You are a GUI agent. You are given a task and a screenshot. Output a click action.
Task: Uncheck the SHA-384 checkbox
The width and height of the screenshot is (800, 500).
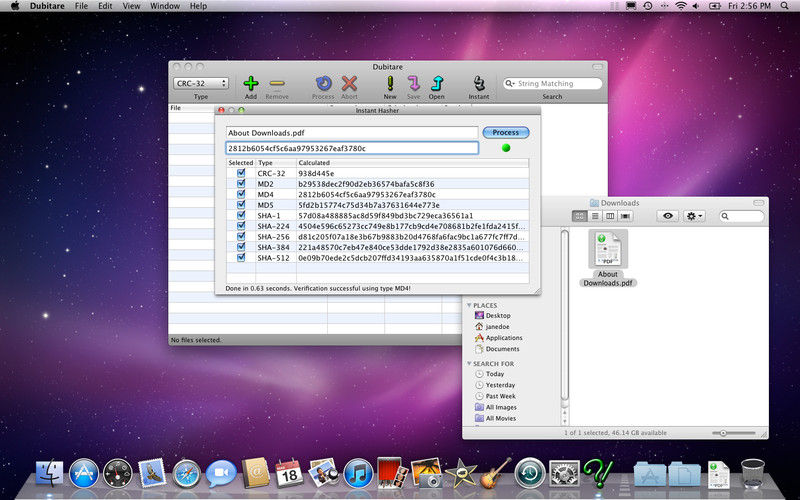pos(241,247)
